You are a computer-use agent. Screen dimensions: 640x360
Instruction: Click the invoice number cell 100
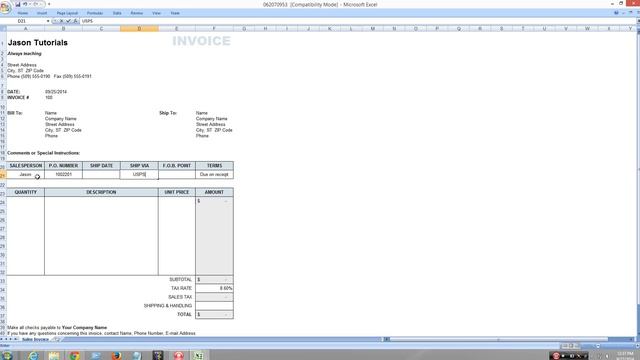point(49,98)
